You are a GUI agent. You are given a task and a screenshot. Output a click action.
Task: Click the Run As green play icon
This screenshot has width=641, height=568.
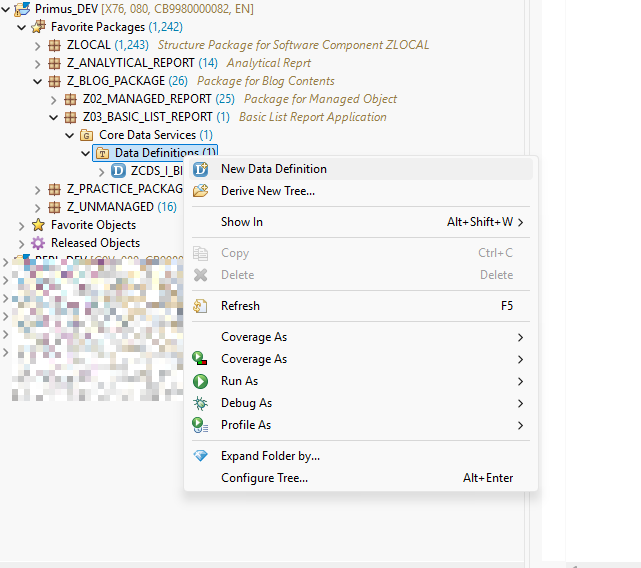click(200, 381)
